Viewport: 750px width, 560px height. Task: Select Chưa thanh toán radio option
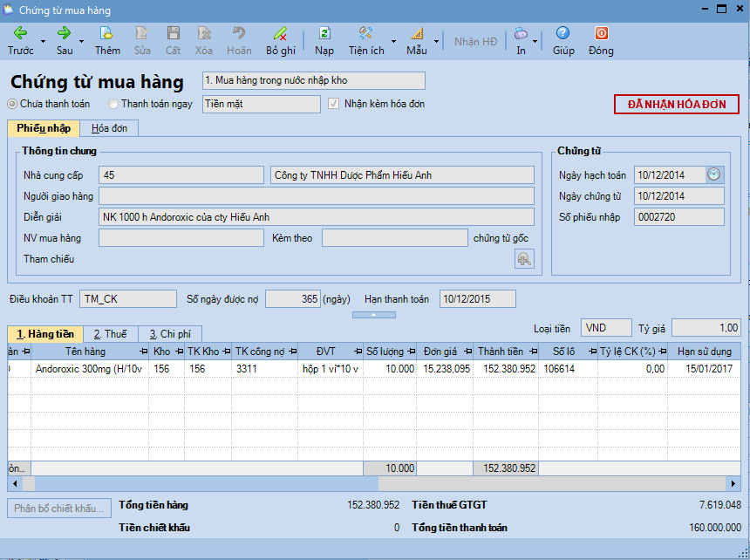tap(12, 104)
